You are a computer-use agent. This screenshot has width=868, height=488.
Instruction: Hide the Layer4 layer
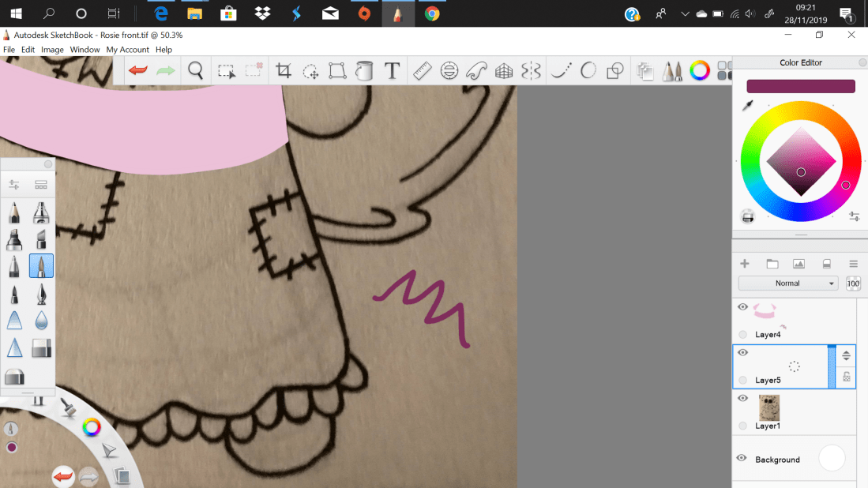[x=742, y=306]
